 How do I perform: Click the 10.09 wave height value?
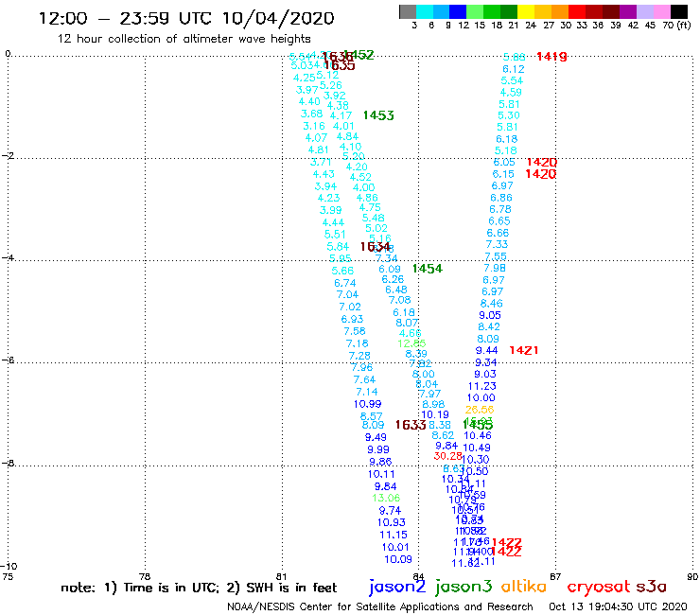click(398, 559)
